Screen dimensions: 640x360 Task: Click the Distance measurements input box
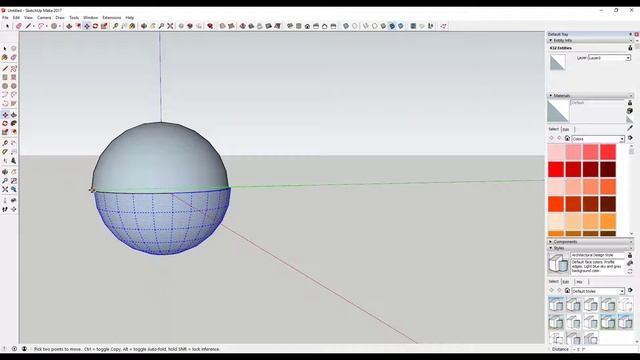pyautogui.click(x=605, y=349)
